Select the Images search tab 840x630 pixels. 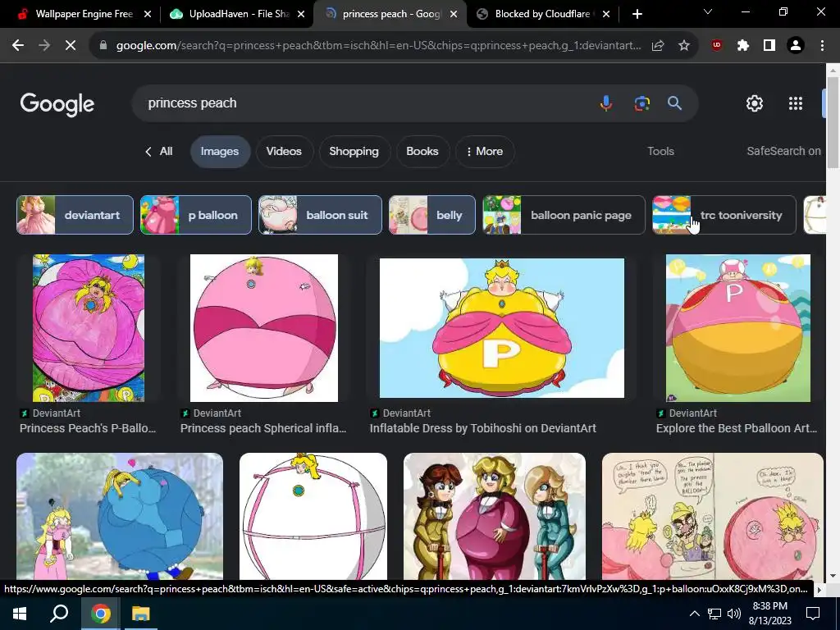220,152
